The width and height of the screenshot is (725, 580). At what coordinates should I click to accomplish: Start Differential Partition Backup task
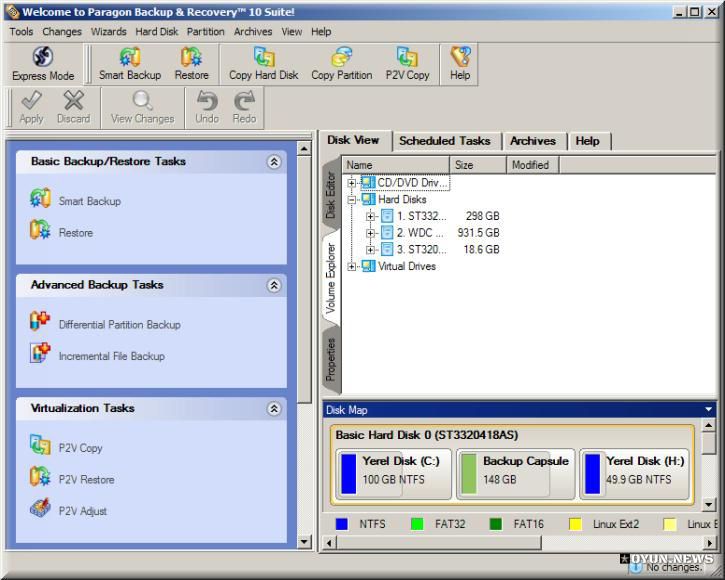click(x=105, y=324)
